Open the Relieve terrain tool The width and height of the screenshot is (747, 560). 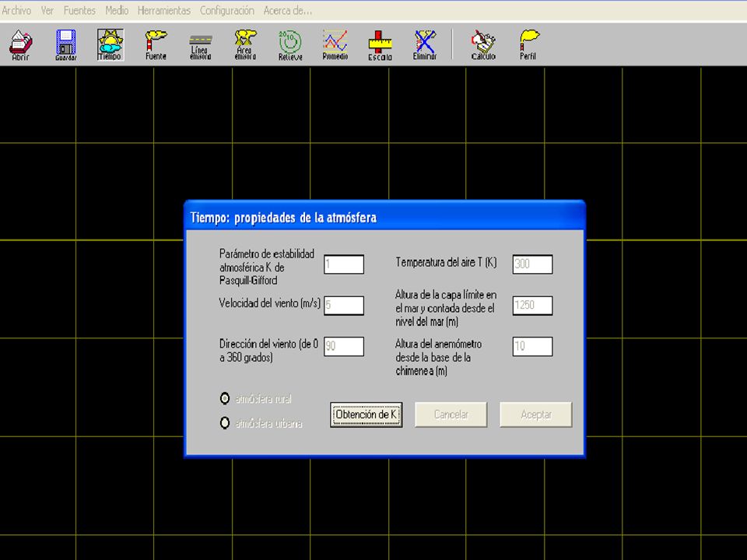click(290, 45)
